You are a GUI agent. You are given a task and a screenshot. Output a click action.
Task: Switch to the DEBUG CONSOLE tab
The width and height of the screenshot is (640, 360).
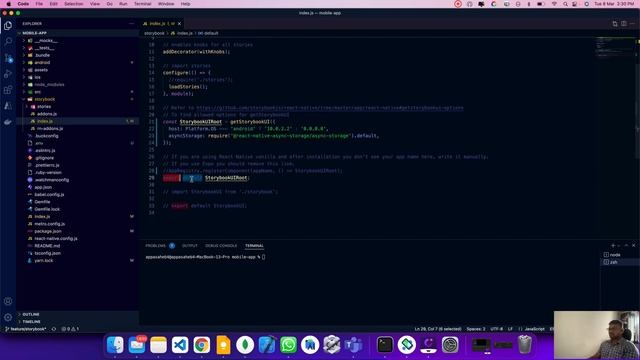point(221,246)
